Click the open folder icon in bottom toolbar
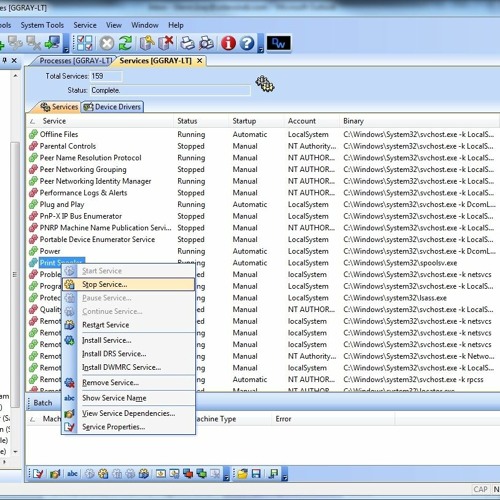 [x=243, y=473]
